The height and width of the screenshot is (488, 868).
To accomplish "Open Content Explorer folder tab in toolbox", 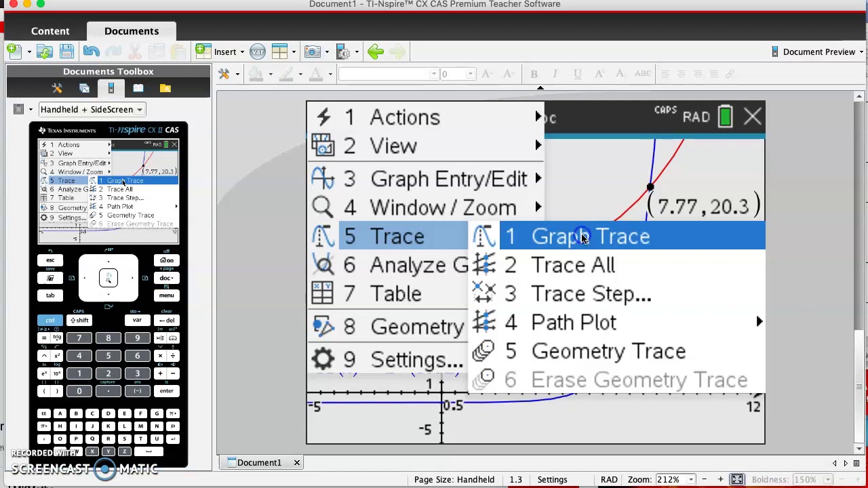I will (165, 88).
